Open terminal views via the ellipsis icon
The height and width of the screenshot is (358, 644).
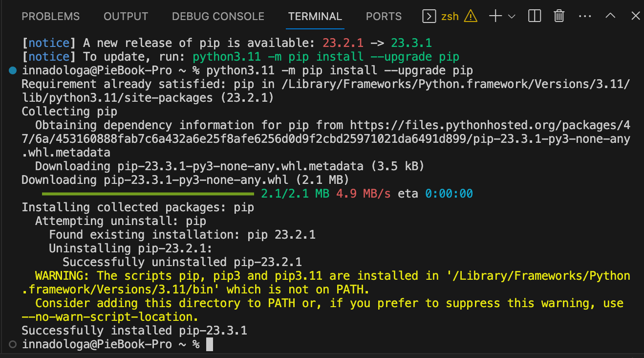(x=585, y=16)
